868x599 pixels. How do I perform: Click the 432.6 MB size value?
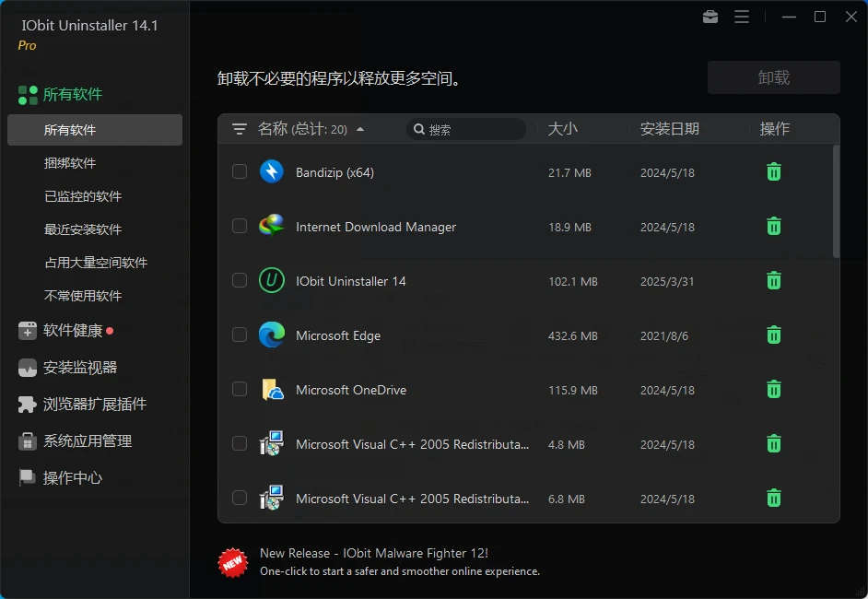573,336
